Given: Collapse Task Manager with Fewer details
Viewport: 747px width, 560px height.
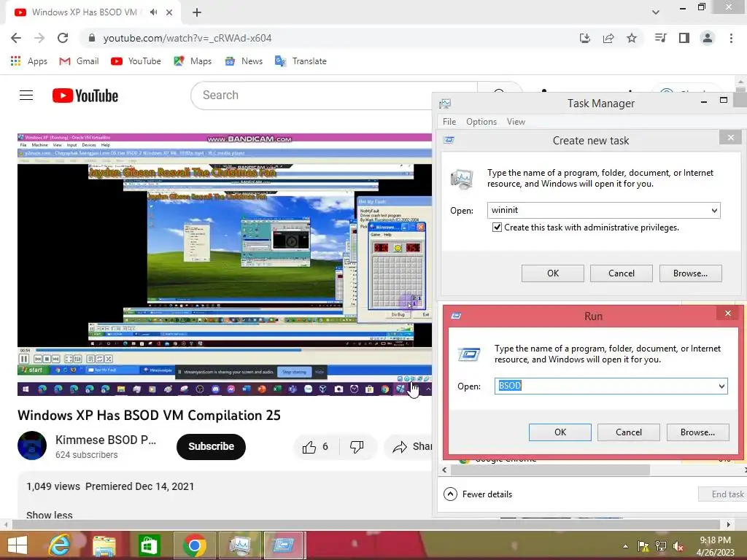Looking at the screenshot, I should [478, 494].
